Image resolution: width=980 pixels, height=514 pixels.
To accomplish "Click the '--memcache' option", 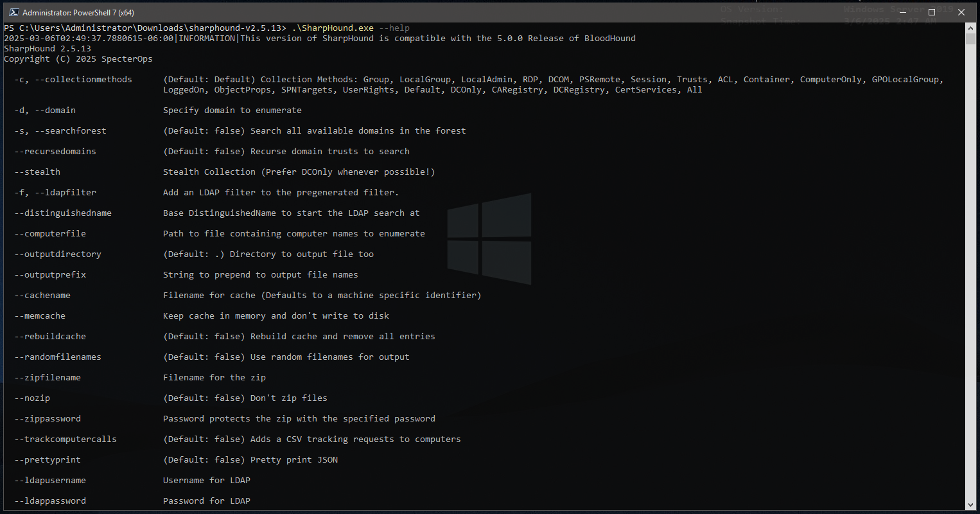I will (40, 316).
